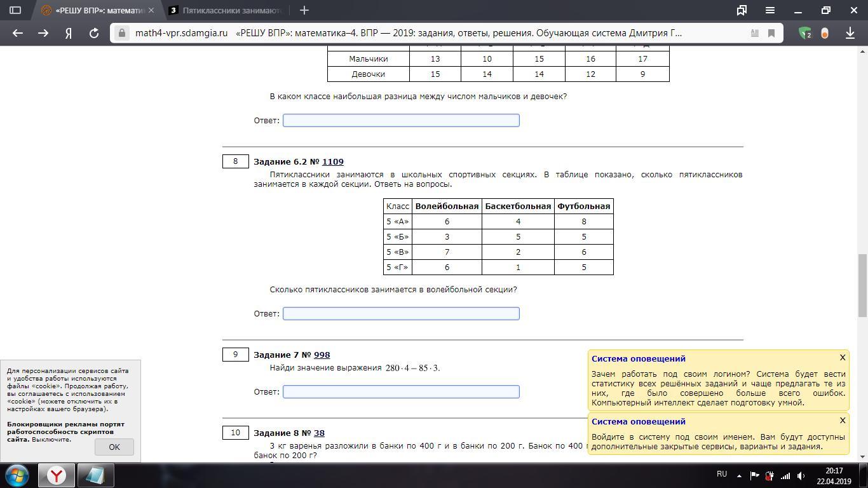Open the notepad app in taskbar
The height and width of the screenshot is (488, 868).
(95, 475)
